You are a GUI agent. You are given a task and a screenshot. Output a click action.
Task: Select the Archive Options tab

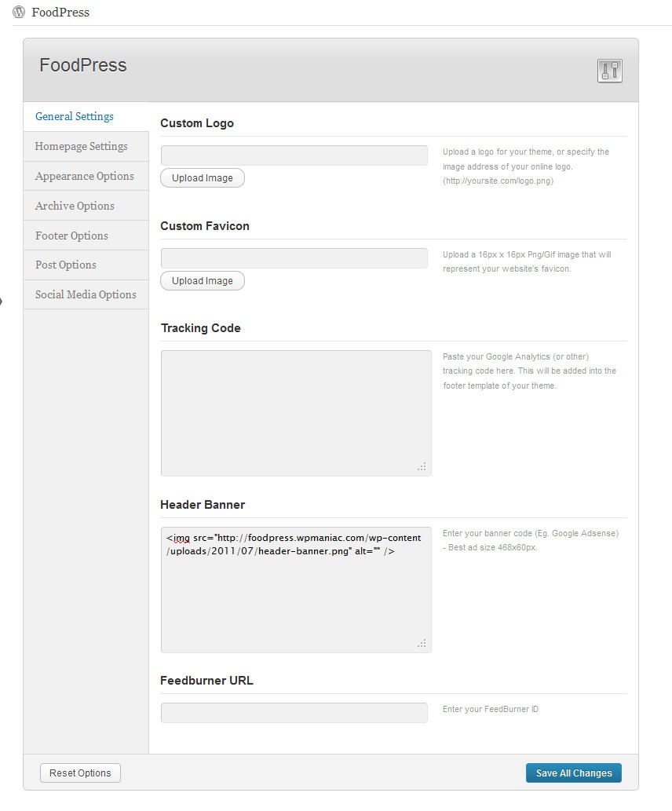75,206
